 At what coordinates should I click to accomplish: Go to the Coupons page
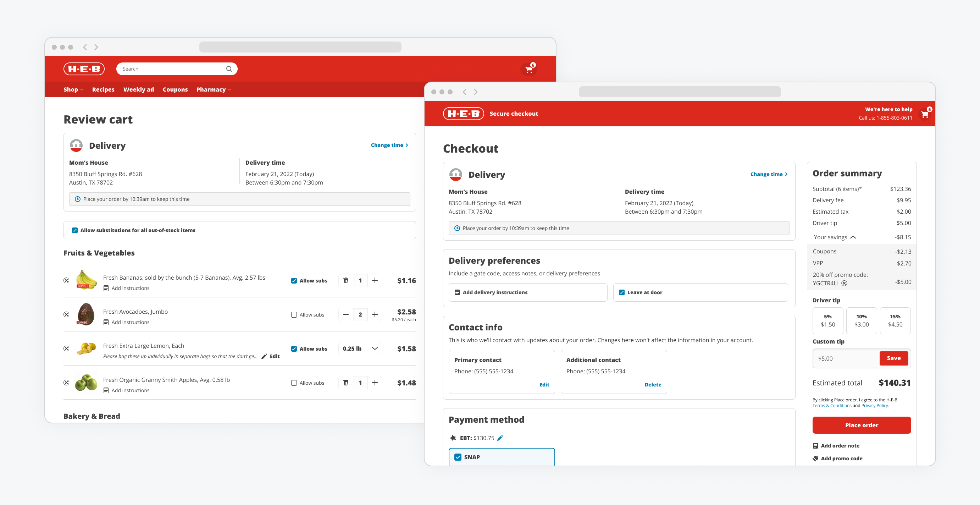pos(175,89)
